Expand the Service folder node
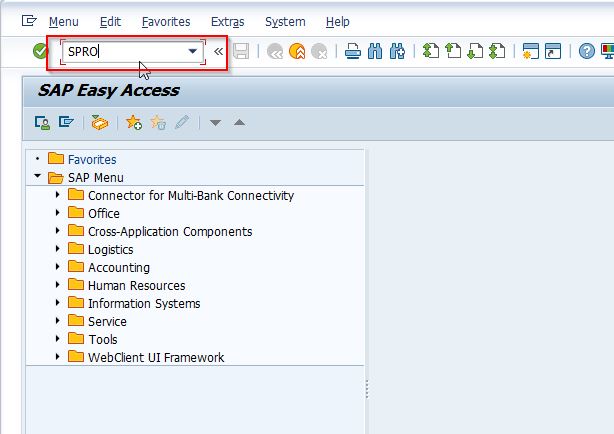Viewport: 614px width, 434px height. click(x=58, y=320)
